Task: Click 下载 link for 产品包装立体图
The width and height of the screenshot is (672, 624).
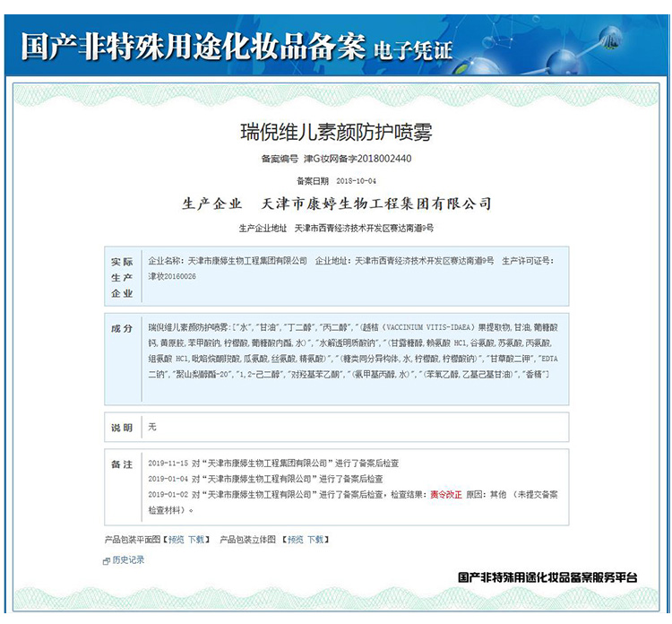Action: click(x=315, y=540)
